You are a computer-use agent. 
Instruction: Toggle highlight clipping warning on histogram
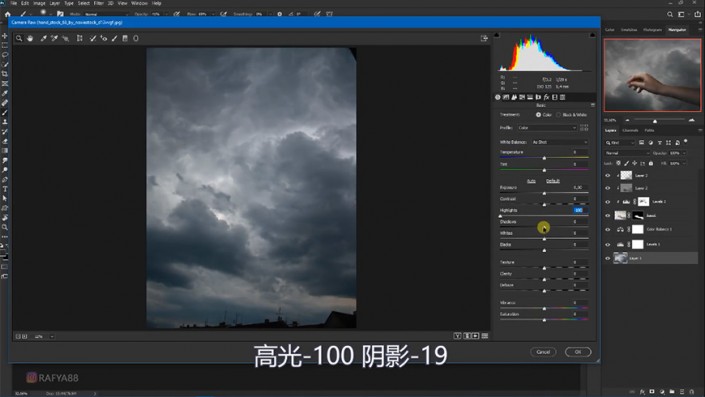coord(592,35)
